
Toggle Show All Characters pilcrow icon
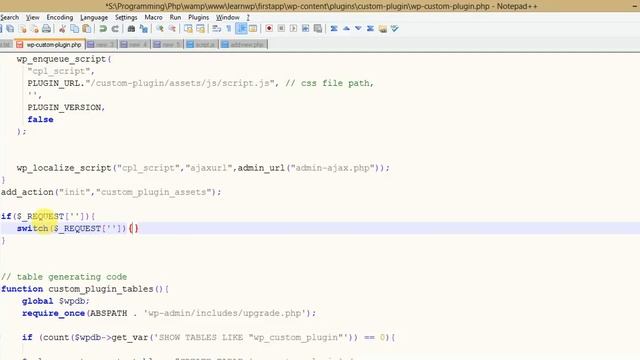[x=229, y=29]
